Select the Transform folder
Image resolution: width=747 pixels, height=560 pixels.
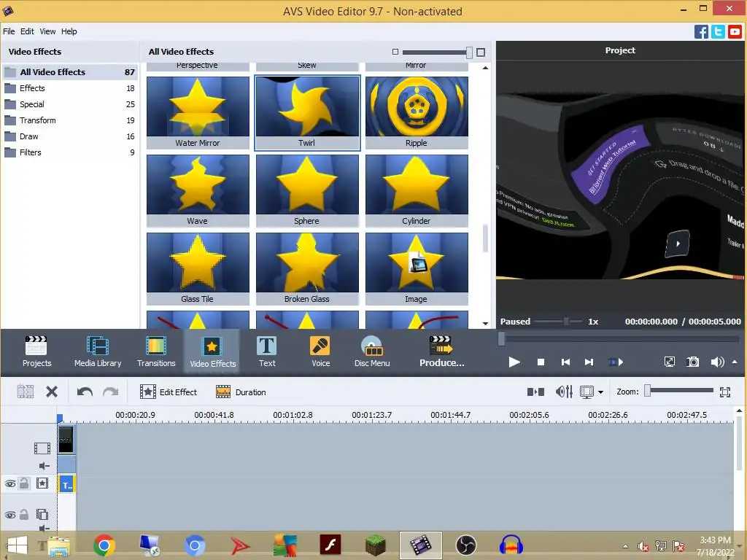point(70,120)
